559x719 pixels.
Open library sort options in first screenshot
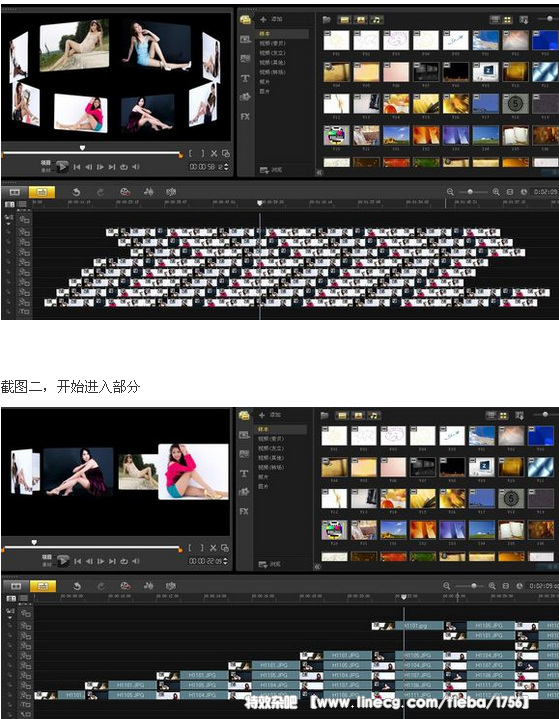click(524, 19)
